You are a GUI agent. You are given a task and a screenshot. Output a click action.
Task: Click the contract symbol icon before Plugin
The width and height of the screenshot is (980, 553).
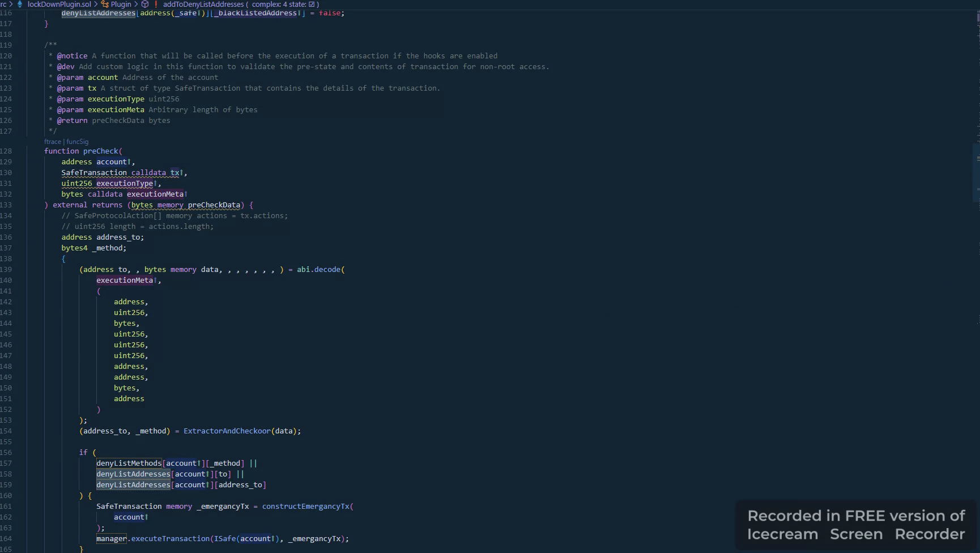point(105,4)
